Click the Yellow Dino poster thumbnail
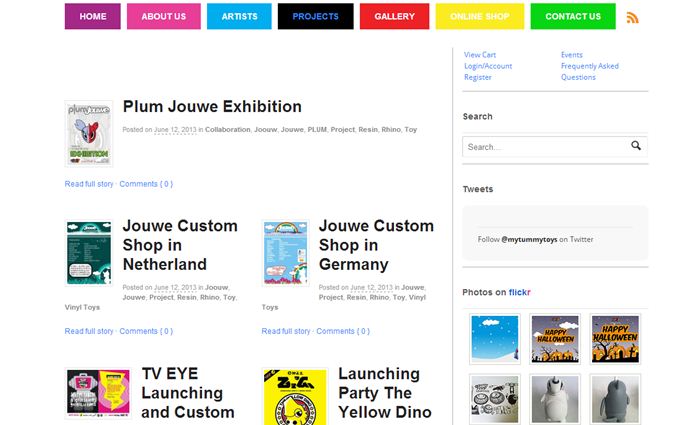The height and width of the screenshot is (425, 700). (295, 397)
